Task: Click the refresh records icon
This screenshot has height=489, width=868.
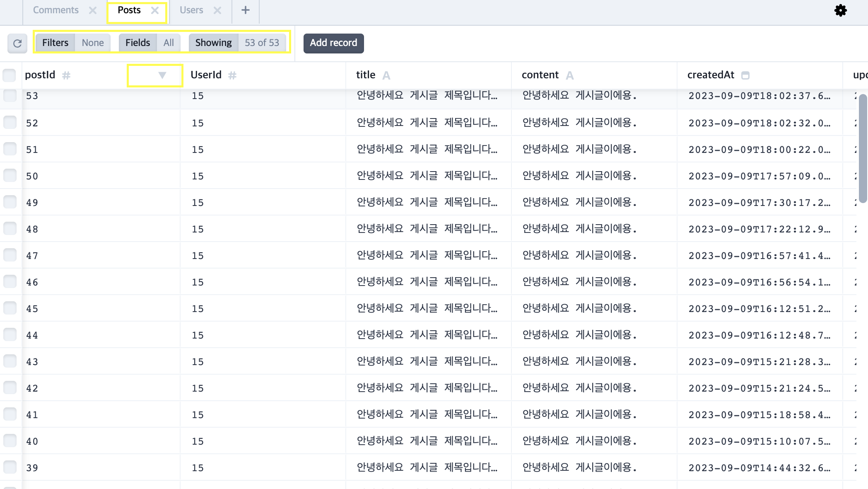Action: point(17,43)
